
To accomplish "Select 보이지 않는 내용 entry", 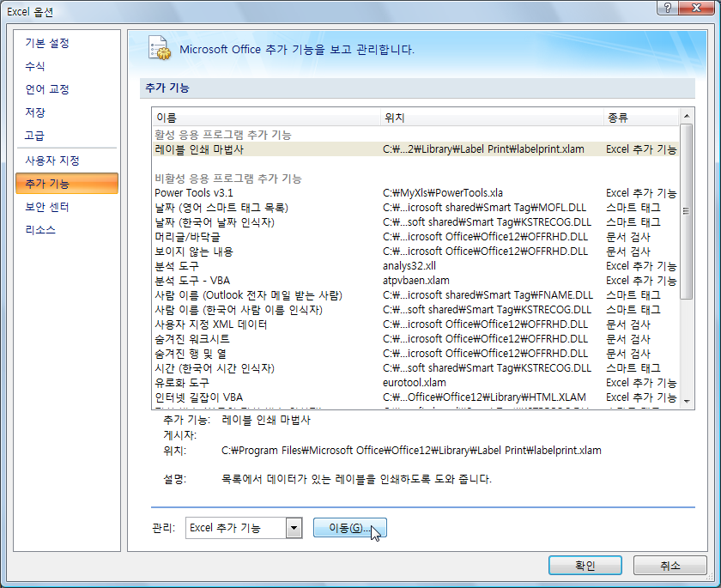I will (415, 252).
